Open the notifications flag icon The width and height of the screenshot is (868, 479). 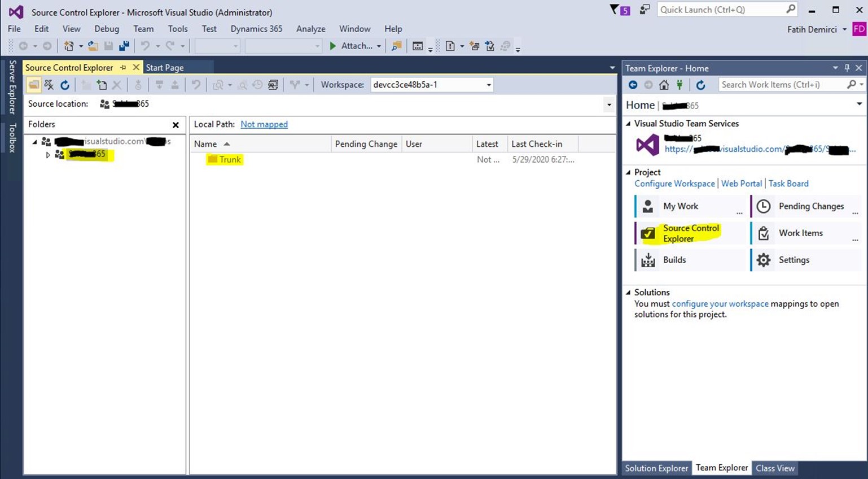click(x=620, y=10)
